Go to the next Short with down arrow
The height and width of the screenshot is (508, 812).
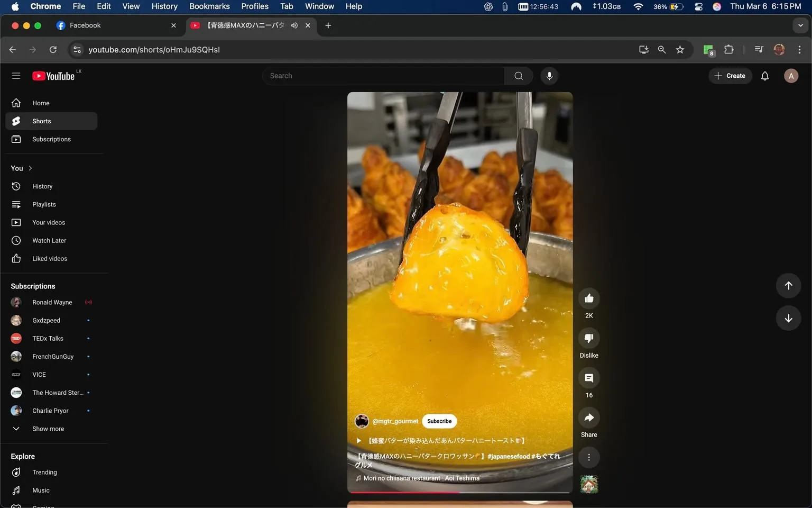788,318
